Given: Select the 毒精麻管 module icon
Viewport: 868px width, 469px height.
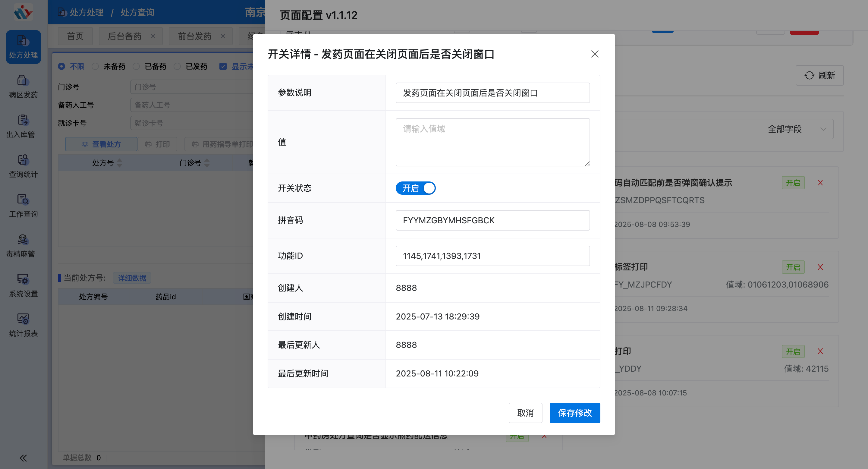Looking at the screenshot, I should [22, 246].
